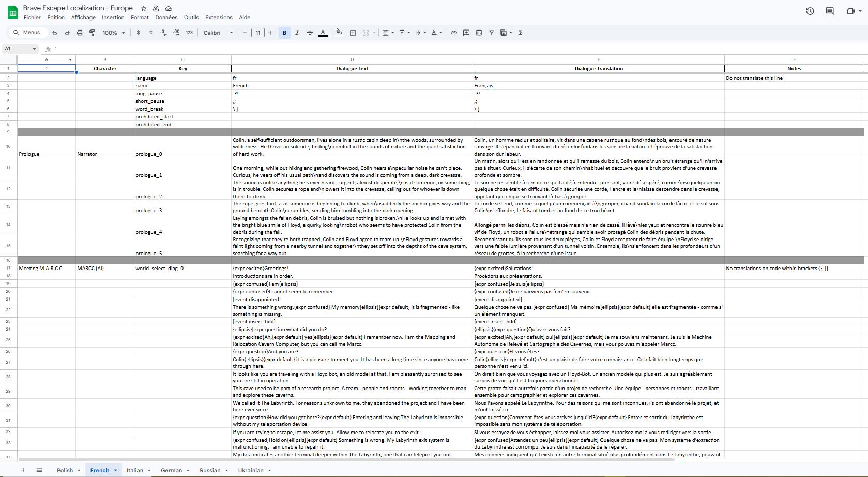Apply strikethrough formatting
The height and width of the screenshot is (477, 868).
tap(310, 33)
